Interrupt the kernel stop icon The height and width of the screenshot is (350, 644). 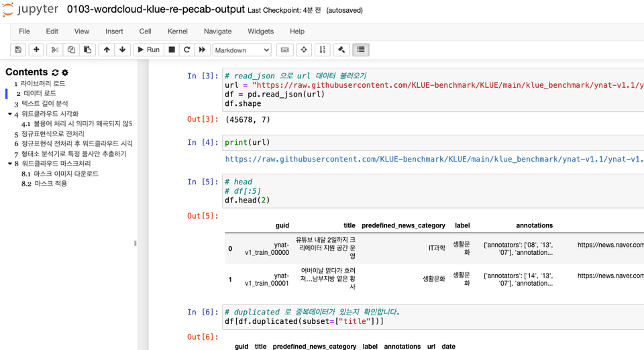coord(172,50)
